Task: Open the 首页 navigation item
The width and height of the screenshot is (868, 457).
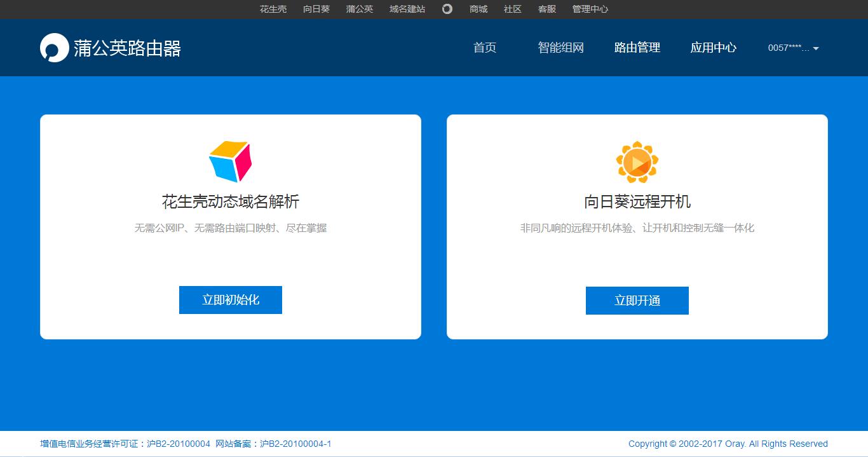Action: 484,47
